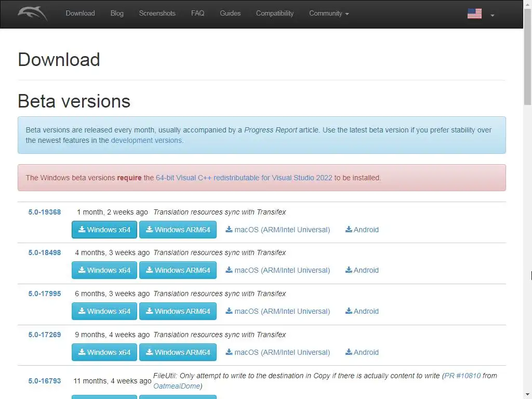Click the "1 month, 2 weeks ago" text
Image resolution: width=532 pixels, height=399 pixels.
coord(112,212)
